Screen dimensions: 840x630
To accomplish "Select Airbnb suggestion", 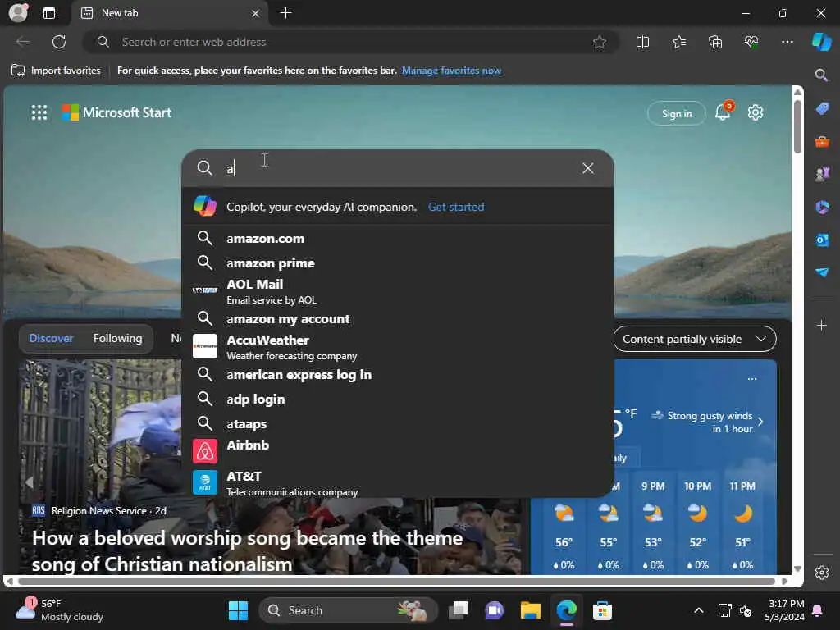I will pos(398,450).
